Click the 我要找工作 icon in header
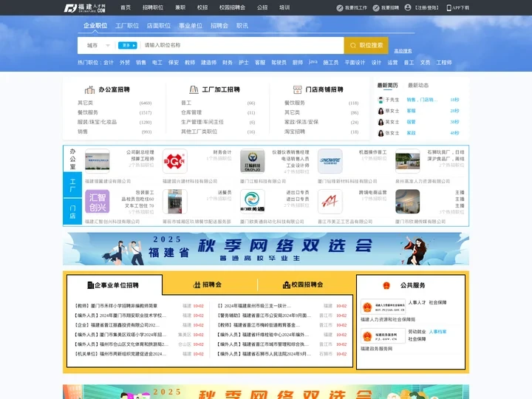Viewport: 532px width, 399px height. 340,8
